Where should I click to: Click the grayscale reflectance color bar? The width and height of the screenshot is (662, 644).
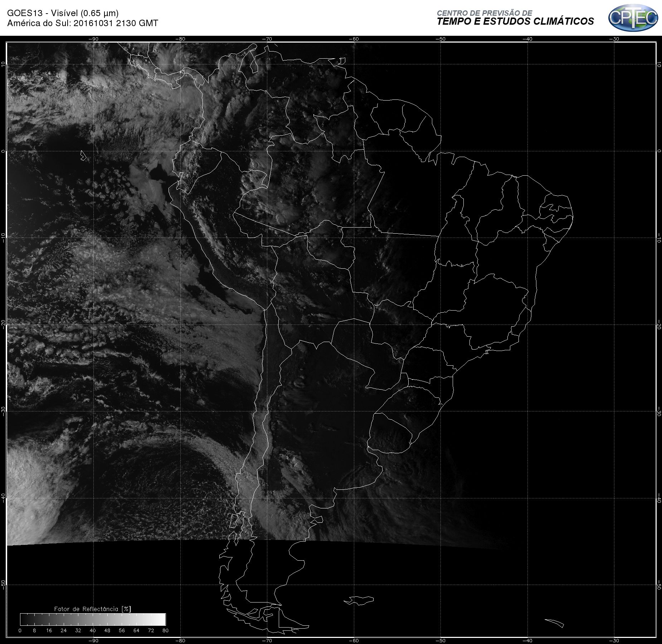tap(93, 619)
